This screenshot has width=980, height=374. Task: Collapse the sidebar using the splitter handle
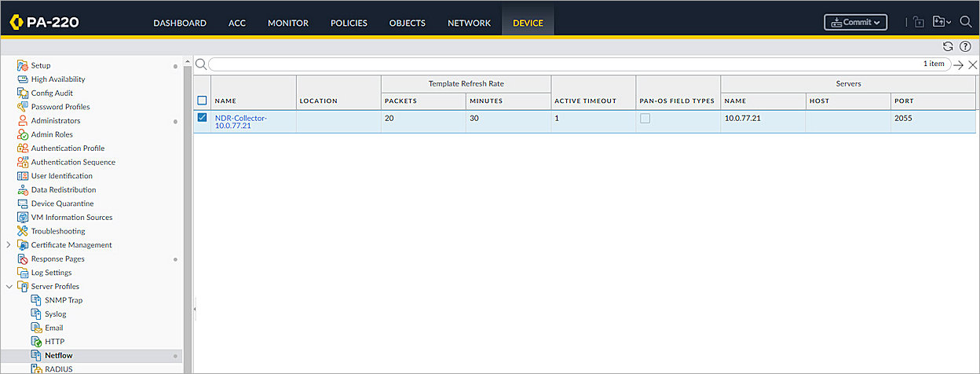click(194, 309)
